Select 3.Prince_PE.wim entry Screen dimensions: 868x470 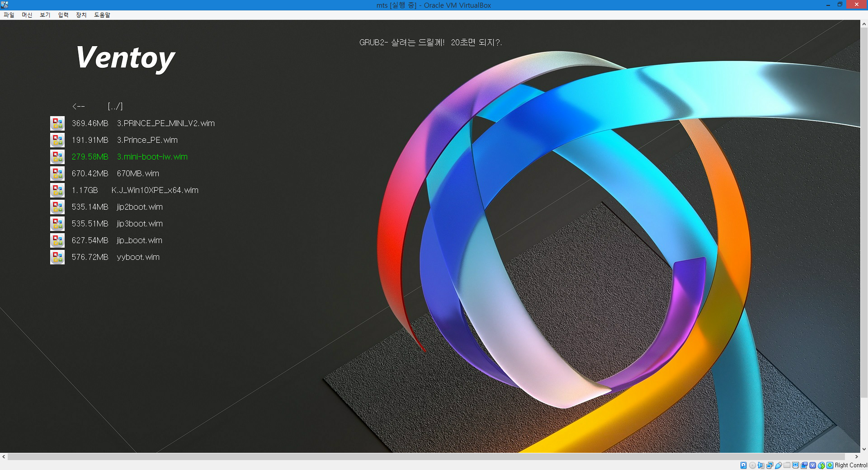124,140
